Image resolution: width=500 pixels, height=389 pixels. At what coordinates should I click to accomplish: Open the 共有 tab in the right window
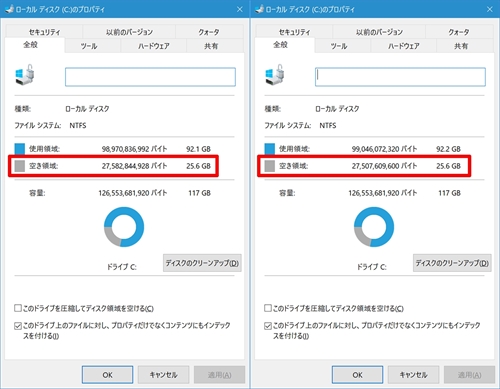pyautogui.click(x=461, y=46)
